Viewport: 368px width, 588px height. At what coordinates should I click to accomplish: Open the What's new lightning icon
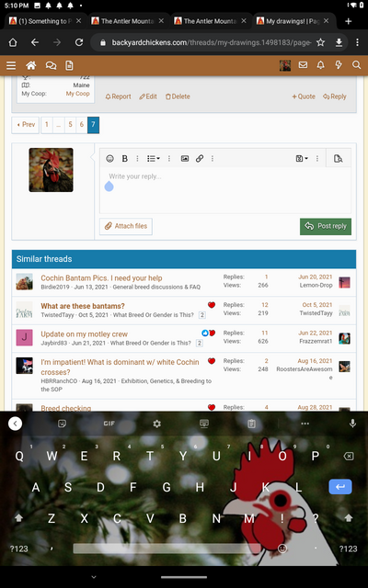pyautogui.click(x=339, y=65)
